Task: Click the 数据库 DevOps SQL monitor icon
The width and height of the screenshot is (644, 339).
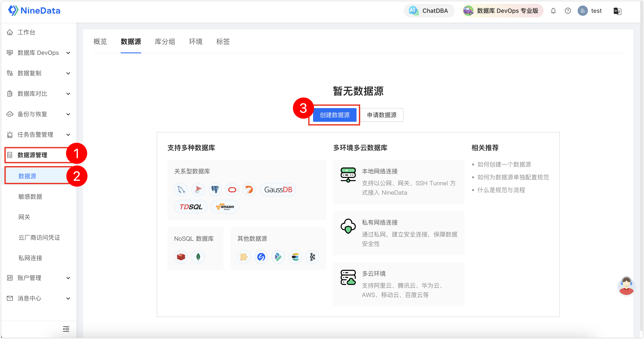Action: pyautogui.click(x=10, y=53)
